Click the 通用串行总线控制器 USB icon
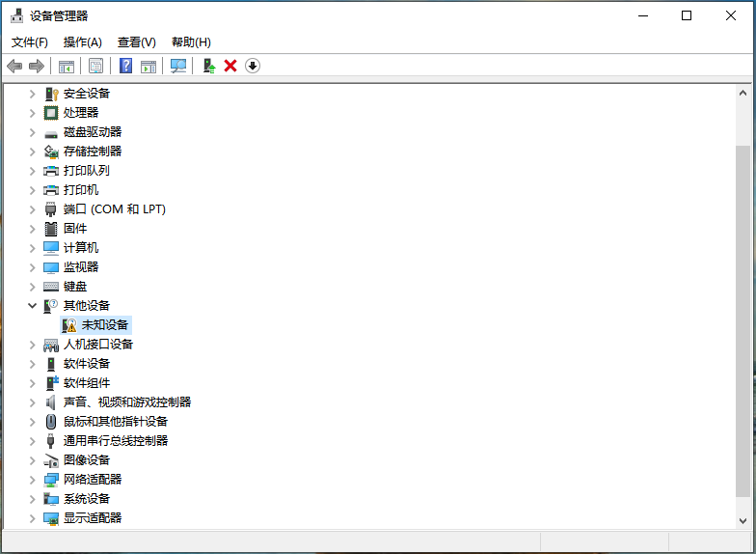This screenshot has width=756, height=554. (50, 441)
